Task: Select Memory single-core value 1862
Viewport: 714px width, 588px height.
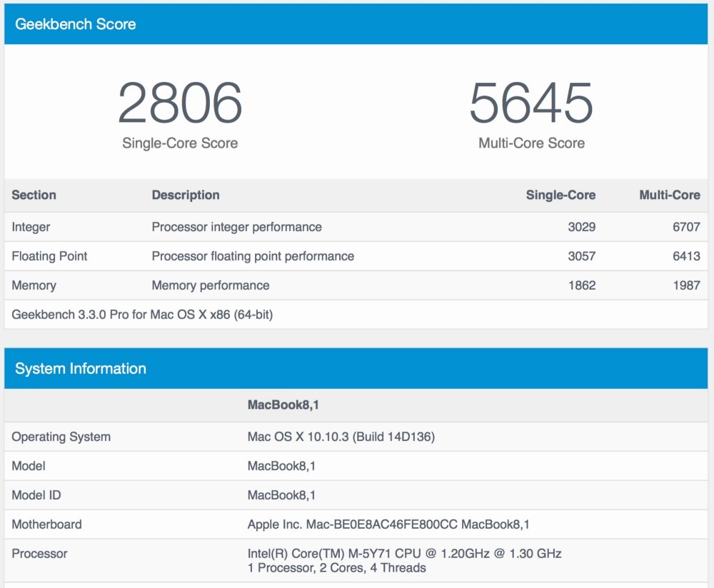Action: (x=582, y=285)
